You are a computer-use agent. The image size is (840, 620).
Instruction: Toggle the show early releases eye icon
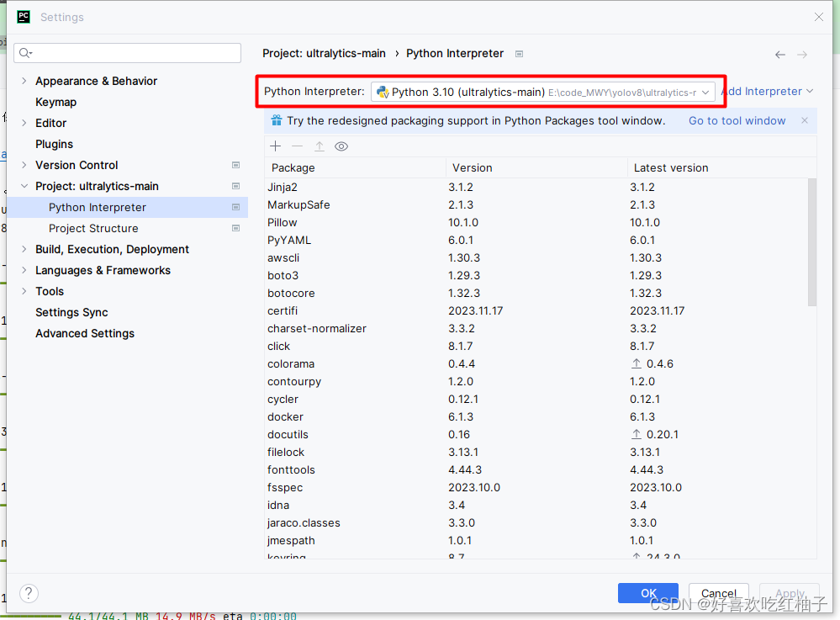341,146
